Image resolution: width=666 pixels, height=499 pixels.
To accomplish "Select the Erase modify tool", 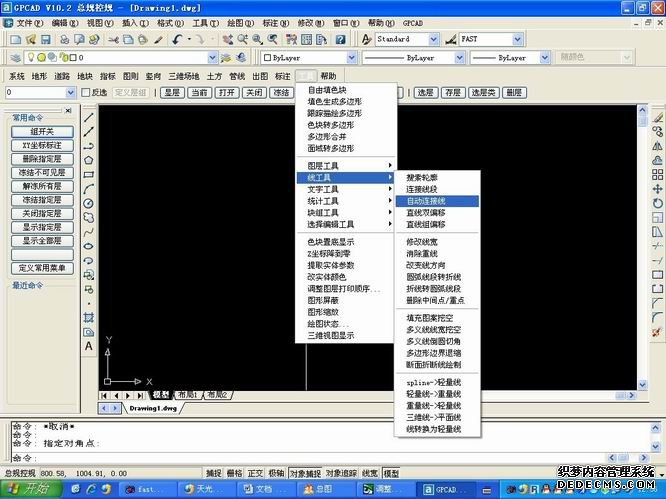I will tap(658, 117).
